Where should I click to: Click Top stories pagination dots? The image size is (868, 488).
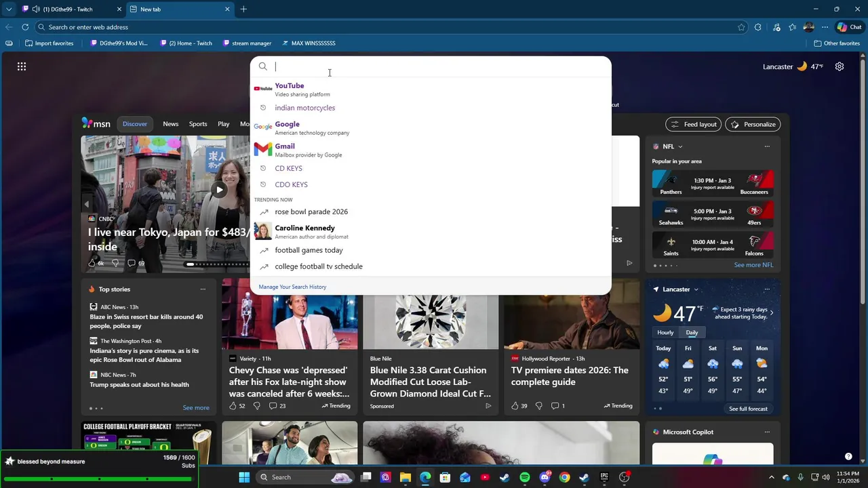[x=96, y=408]
